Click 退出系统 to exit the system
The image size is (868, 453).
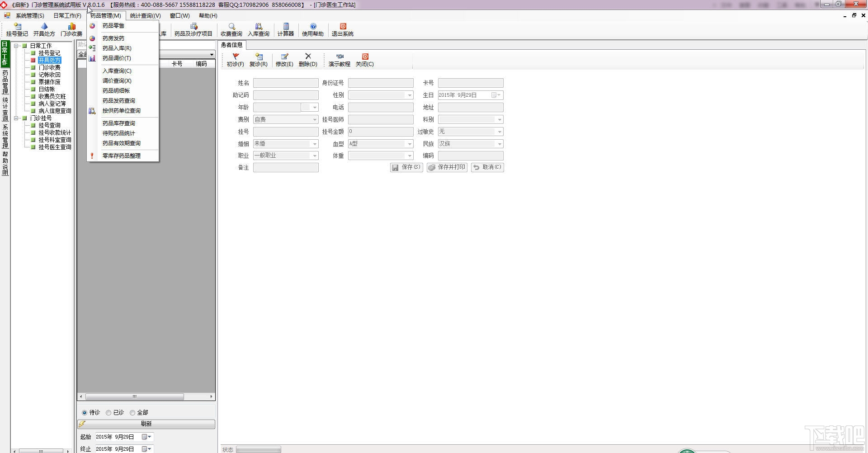click(343, 30)
